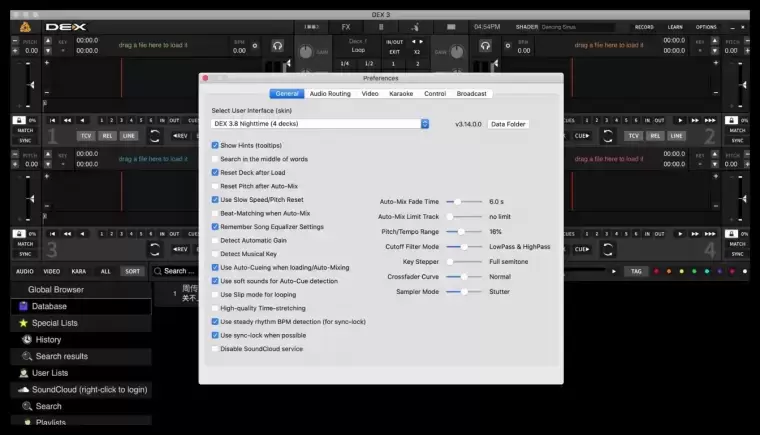Open the Karaoke preferences tab
The image size is (760, 435).
401,94
